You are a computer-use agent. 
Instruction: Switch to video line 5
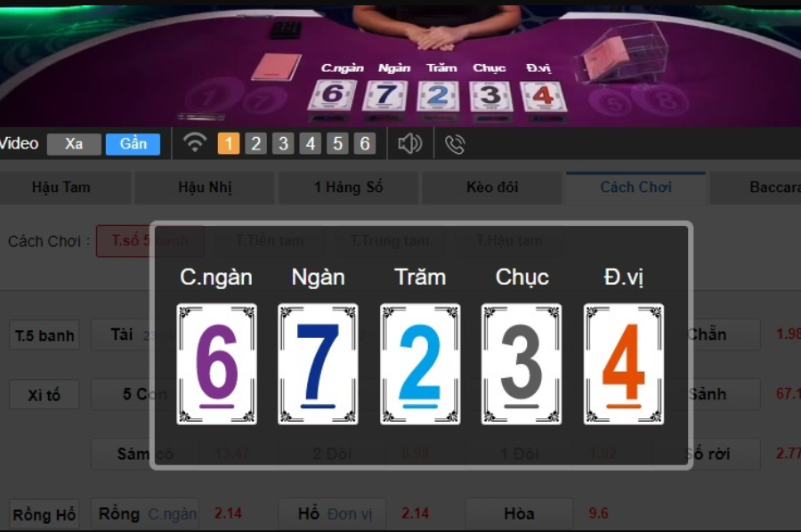tap(337, 143)
